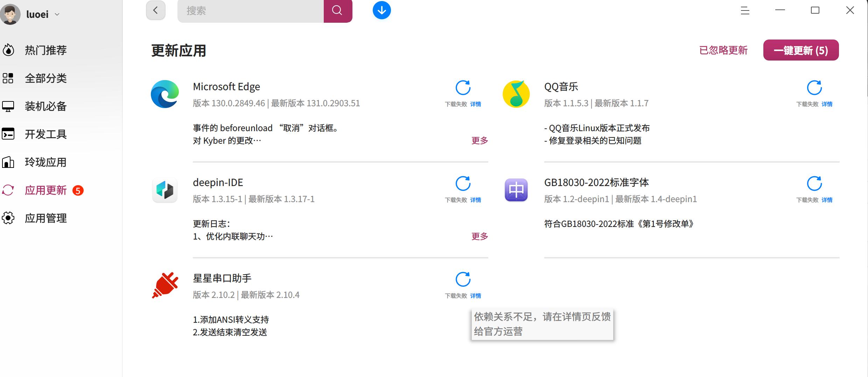
Task: Click the 星星串口助手 plug icon
Action: (x=165, y=285)
